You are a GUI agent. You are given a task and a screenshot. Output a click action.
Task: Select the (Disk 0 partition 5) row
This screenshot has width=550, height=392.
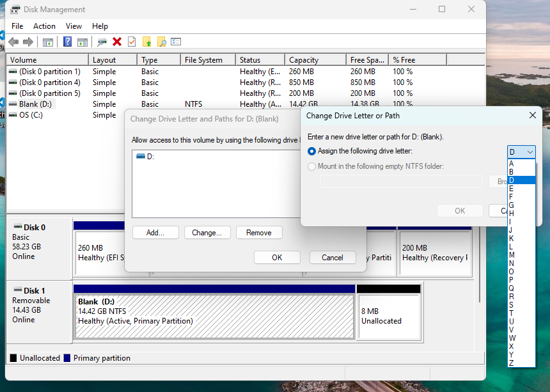point(246,93)
